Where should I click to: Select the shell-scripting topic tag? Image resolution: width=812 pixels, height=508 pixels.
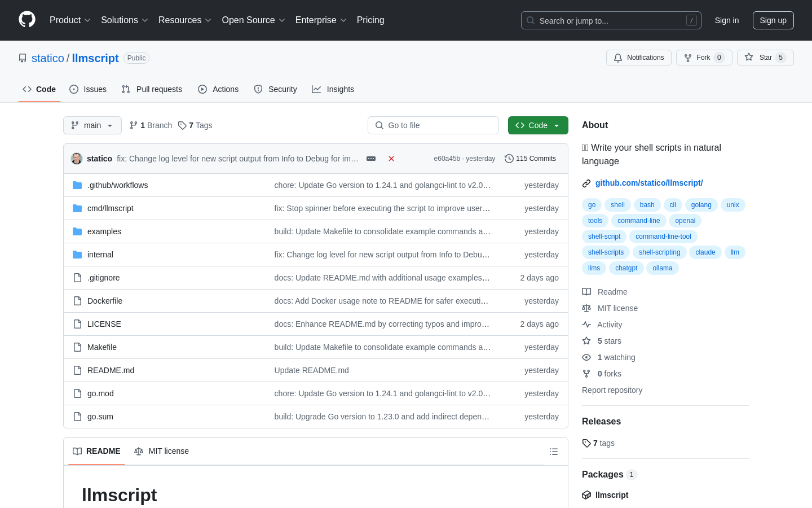660,252
